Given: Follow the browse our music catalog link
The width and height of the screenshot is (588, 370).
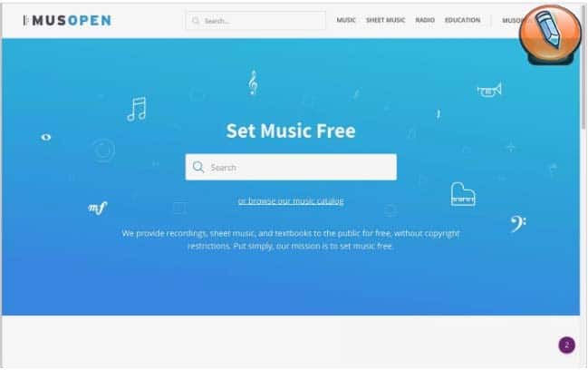Looking at the screenshot, I should coord(291,201).
